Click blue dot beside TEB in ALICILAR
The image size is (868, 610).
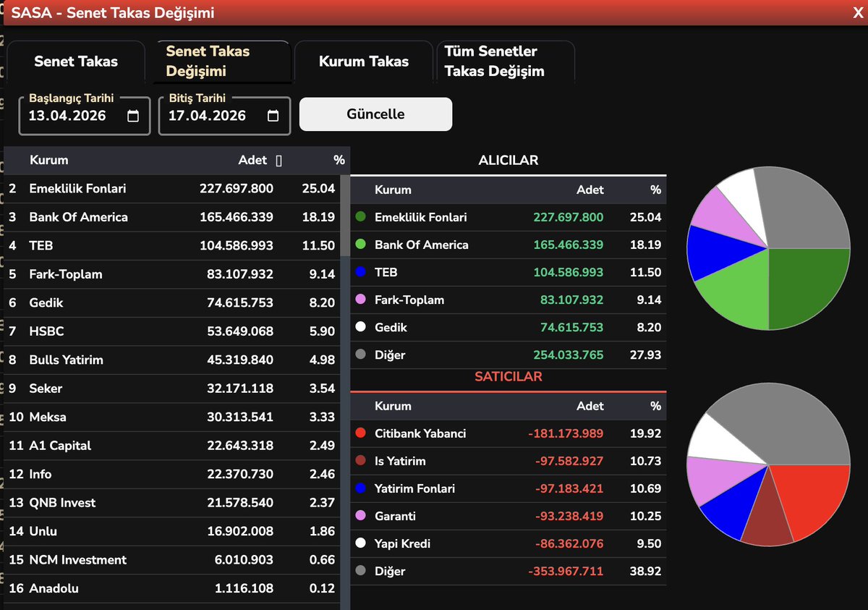point(360,272)
